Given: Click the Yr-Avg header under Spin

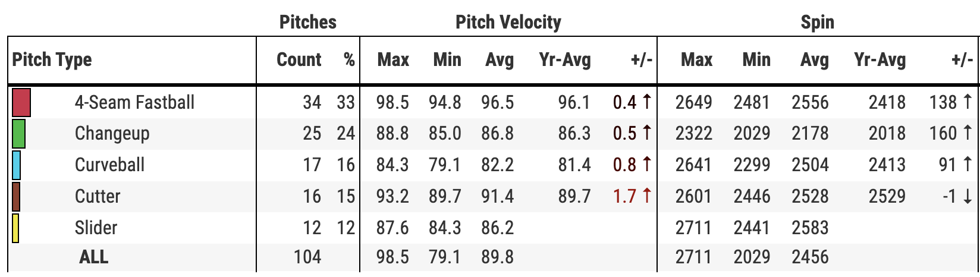Looking at the screenshot, I should [x=880, y=60].
